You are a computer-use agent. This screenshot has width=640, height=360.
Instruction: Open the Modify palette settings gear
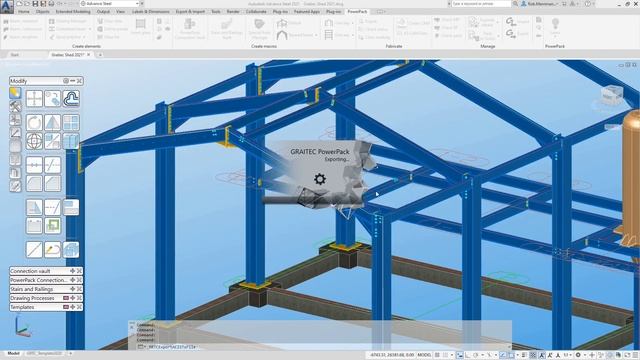(66, 81)
